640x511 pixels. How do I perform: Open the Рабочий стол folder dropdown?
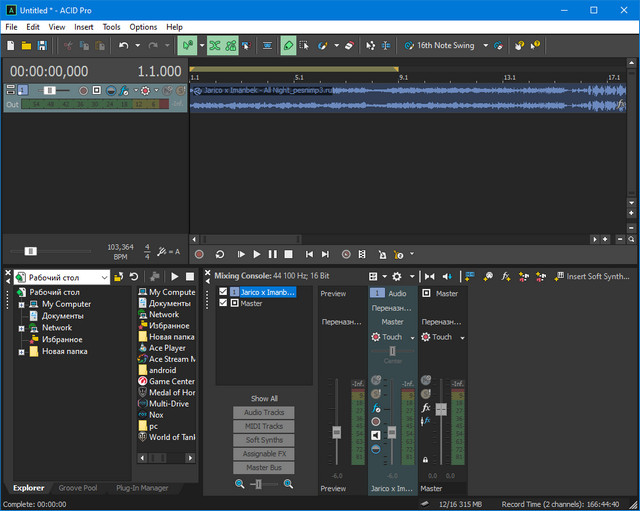(104, 277)
